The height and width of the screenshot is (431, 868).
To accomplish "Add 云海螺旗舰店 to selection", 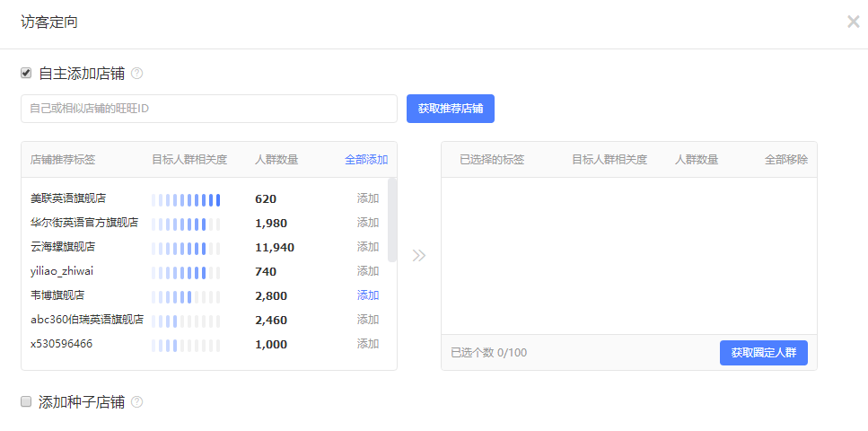I will tap(368, 247).
